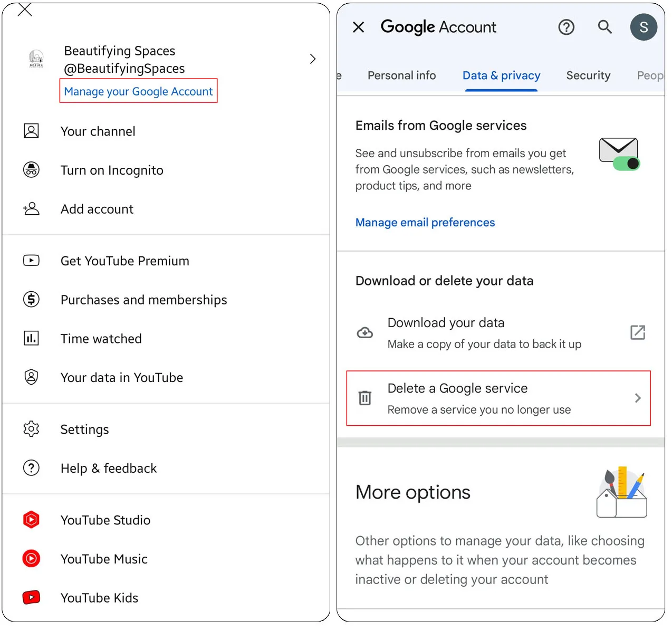Open the external link icon beside Download your data
Viewport: 672px width, 630px height.
(637, 332)
